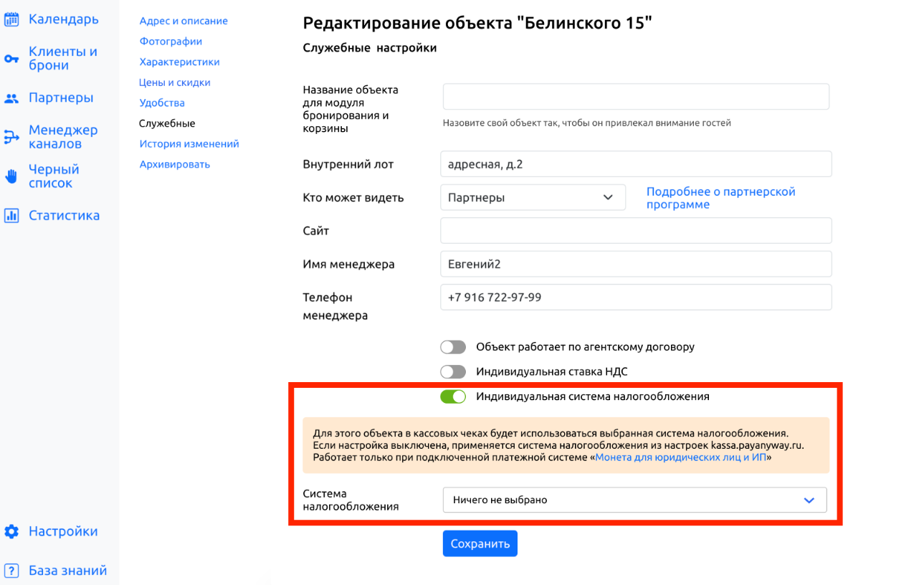924x585 pixels.
Task: Open База знаний question mark icon
Action: [11, 571]
